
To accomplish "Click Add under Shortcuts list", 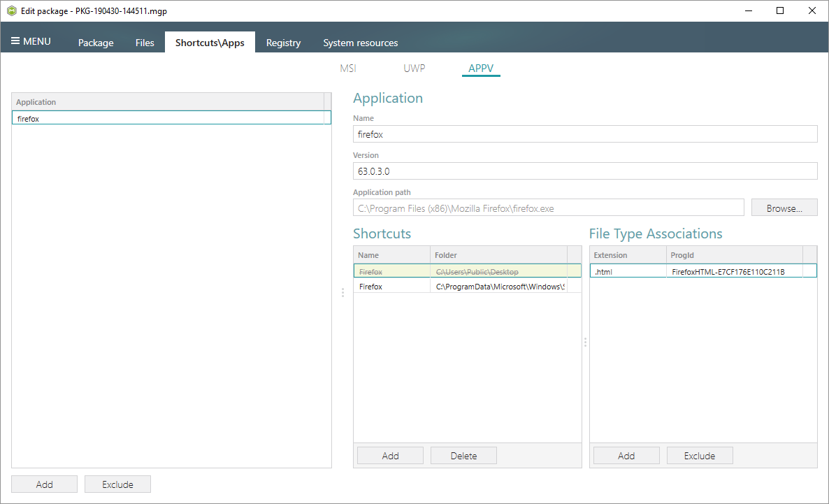I will [x=390, y=455].
